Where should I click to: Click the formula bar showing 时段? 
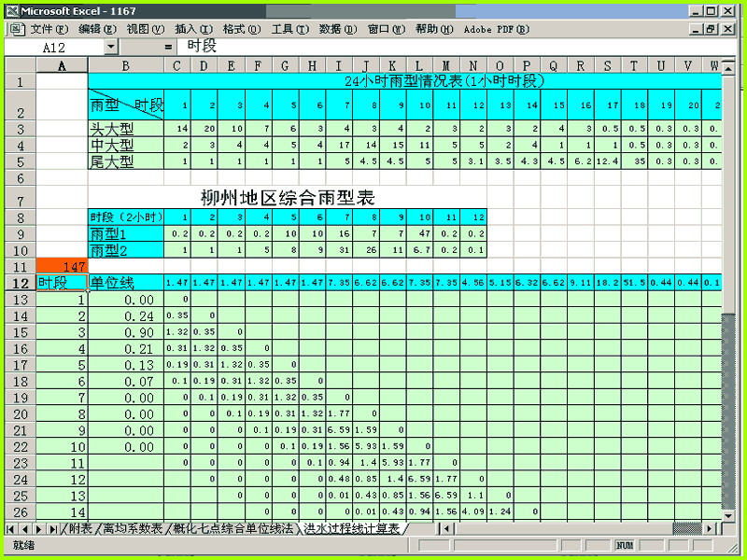[x=457, y=47]
